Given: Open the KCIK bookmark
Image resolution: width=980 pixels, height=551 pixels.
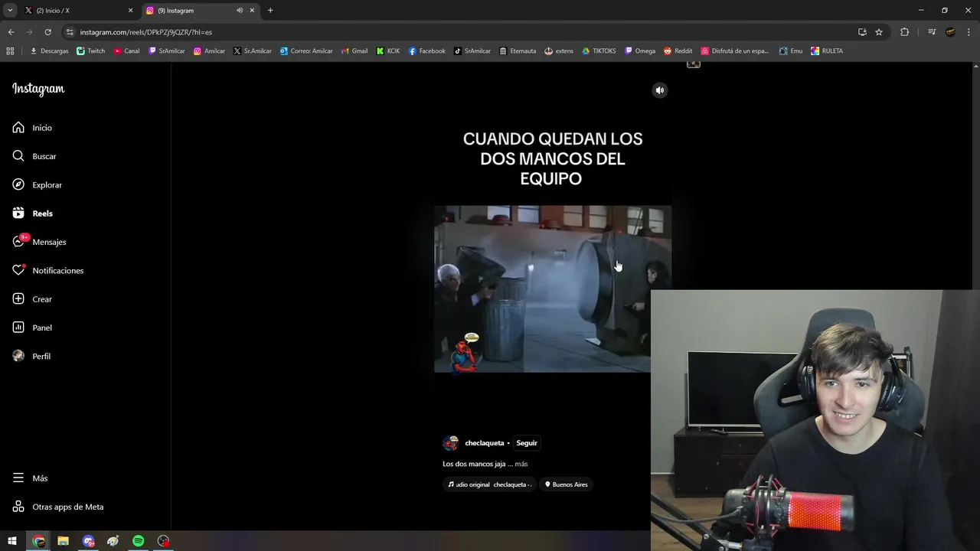Looking at the screenshot, I should [x=388, y=51].
